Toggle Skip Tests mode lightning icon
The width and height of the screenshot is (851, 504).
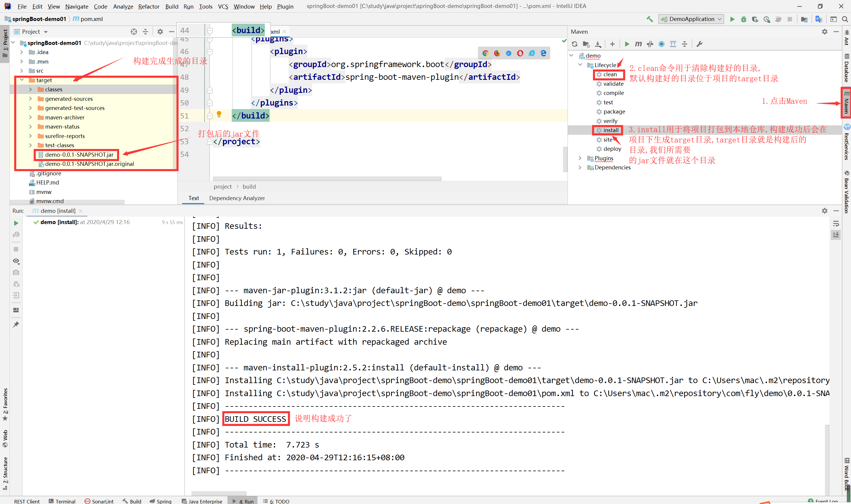coord(661,44)
